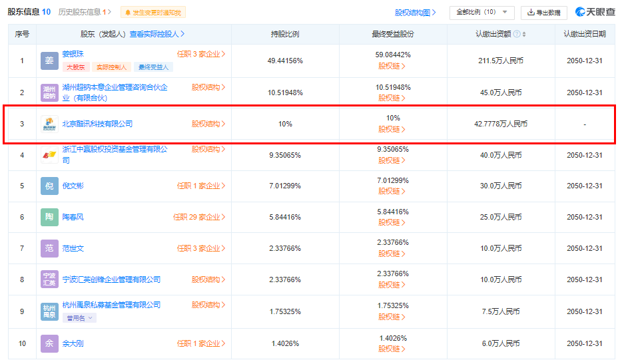This screenshot has height=364, width=618.
Task: Click the 天眼查 logo
Action: (595, 12)
